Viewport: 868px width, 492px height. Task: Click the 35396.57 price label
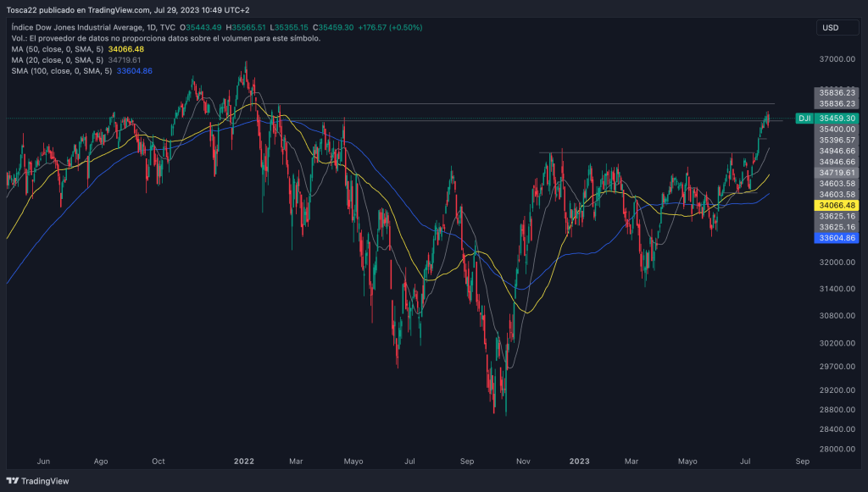837,140
